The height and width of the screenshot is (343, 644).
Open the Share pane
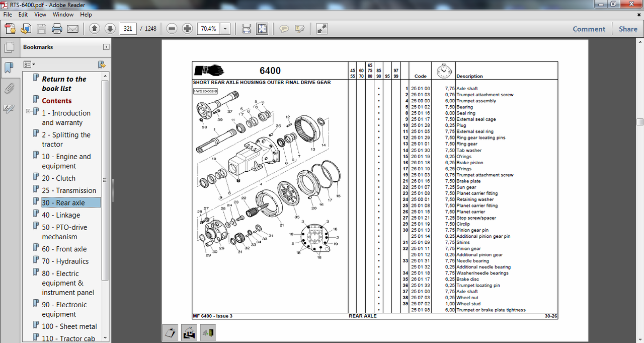point(628,29)
